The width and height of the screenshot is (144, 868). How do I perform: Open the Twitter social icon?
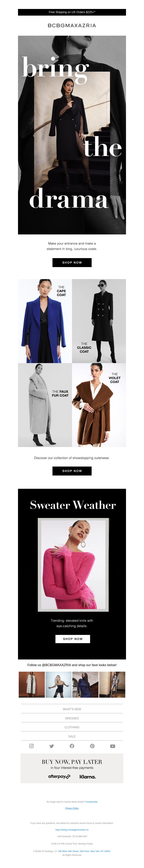click(52, 746)
